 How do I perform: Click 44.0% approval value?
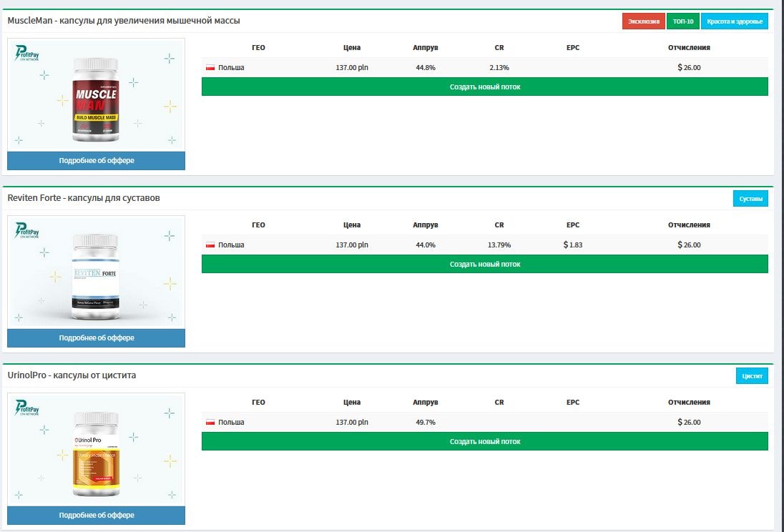[426, 245]
